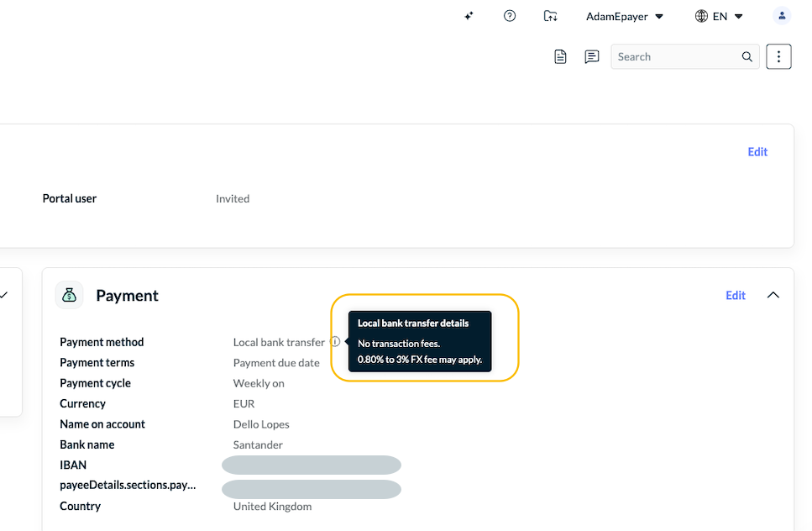Open the three-dot more options menu

click(x=779, y=56)
